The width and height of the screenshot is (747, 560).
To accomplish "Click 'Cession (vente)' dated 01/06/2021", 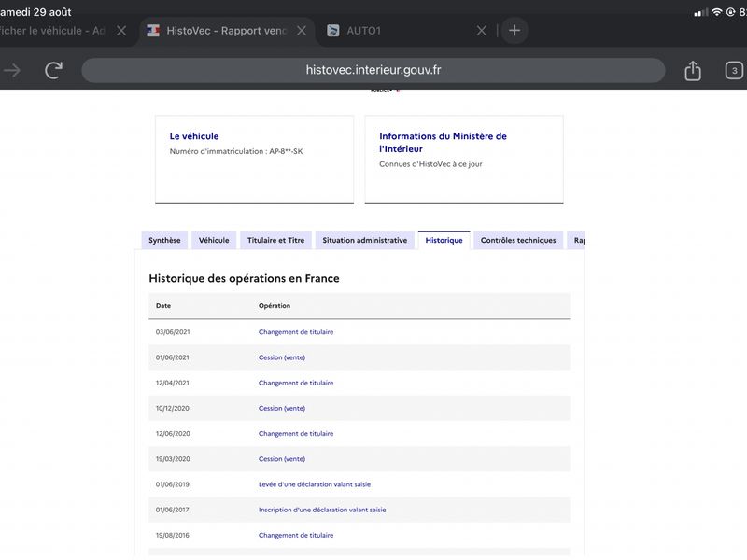I will pos(282,357).
